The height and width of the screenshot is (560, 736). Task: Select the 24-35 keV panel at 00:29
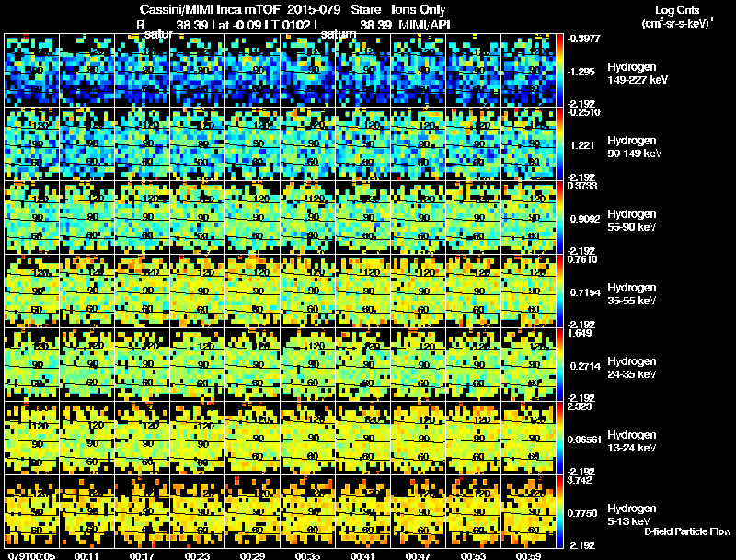pos(252,365)
